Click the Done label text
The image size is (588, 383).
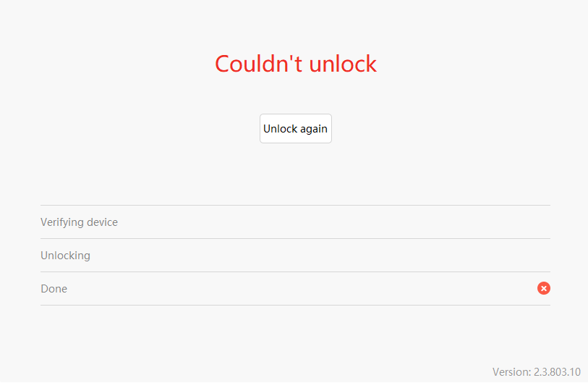pyautogui.click(x=54, y=288)
